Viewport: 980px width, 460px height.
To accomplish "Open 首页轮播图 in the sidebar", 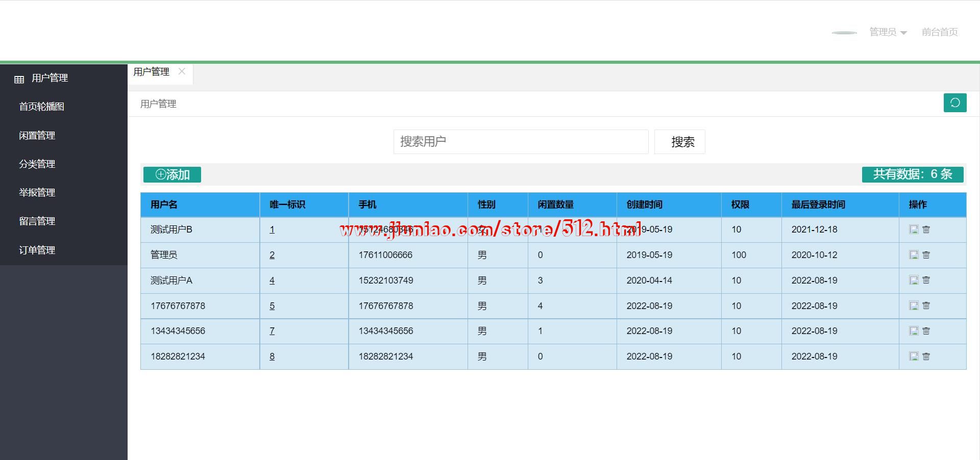I will point(42,107).
